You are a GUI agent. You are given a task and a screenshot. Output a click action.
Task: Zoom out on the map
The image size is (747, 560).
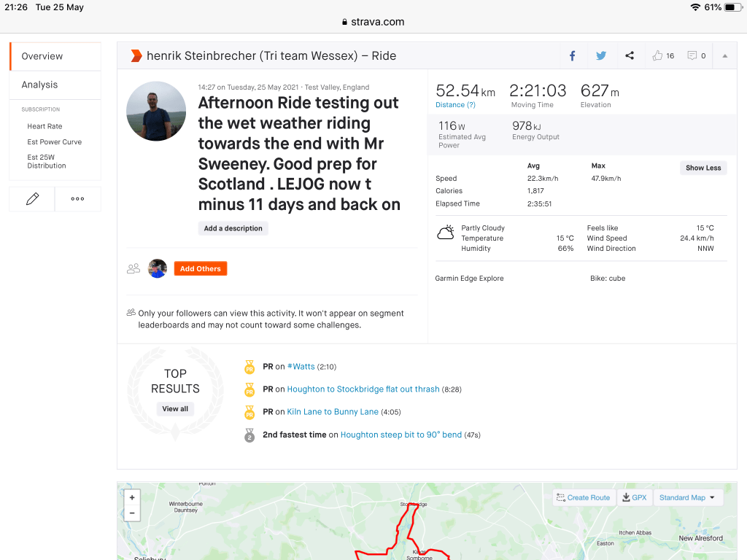coord(132,513)
